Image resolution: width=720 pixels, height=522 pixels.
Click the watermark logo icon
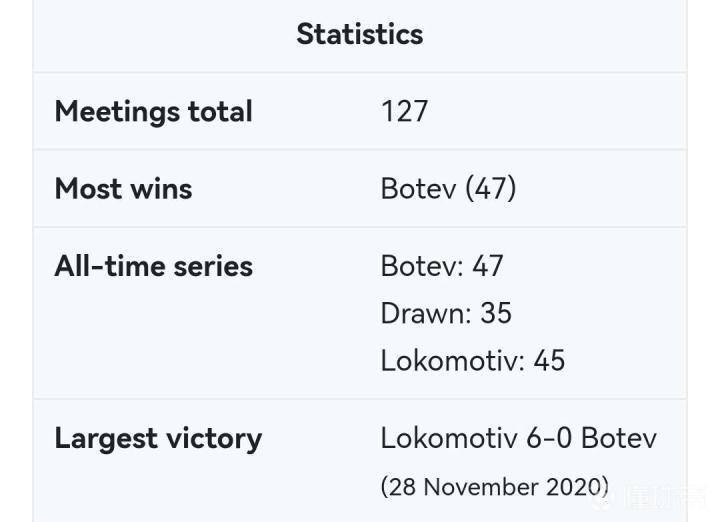pos(601,497)
